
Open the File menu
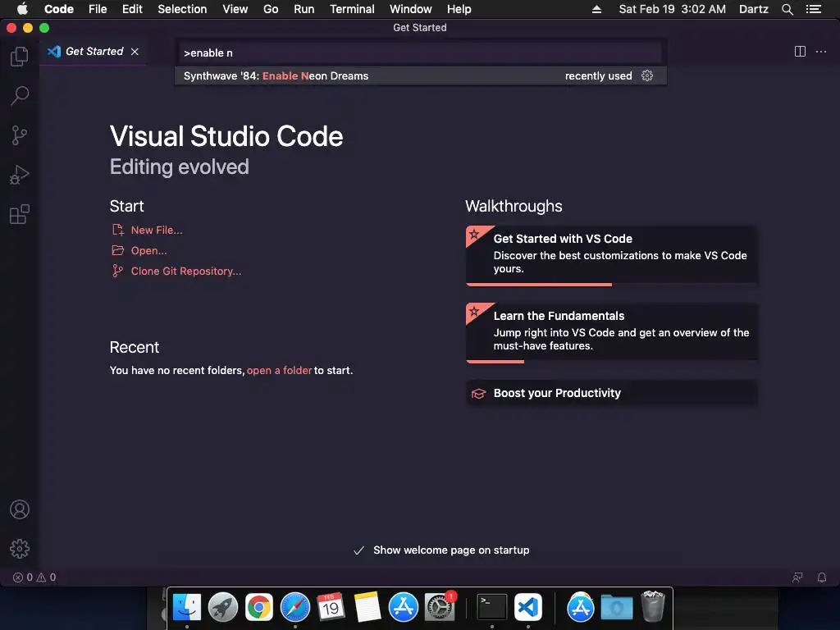click(x=98, y=9)
